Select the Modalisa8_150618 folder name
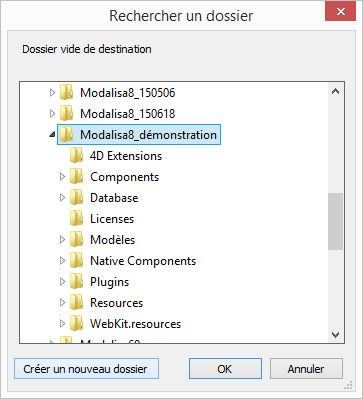Image resolution: width=363 pixels, height=399 pixels. click(128, 114)
